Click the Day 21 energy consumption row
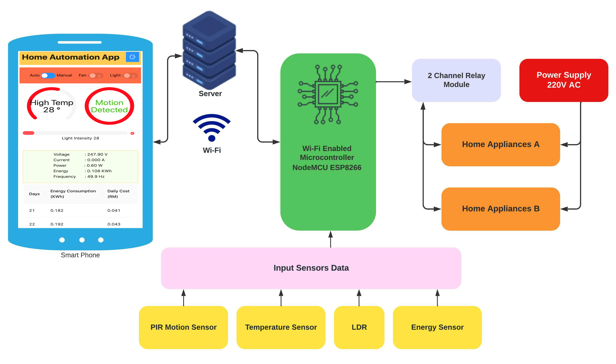 pyautogui.click(x=79, y=210)
